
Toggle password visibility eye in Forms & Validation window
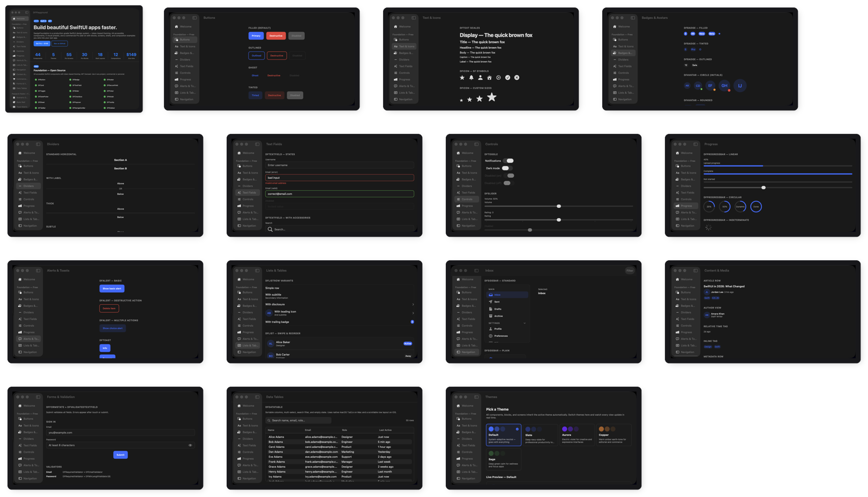click(x=190, y=445)
